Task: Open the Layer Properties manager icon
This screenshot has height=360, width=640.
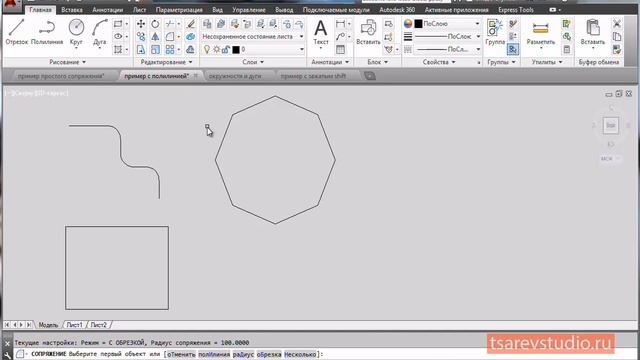Action: coord(207,24)
